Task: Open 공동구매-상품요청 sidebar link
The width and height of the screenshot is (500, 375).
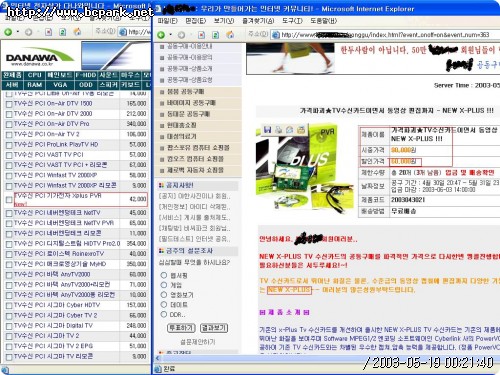Action: coord(190,80)
